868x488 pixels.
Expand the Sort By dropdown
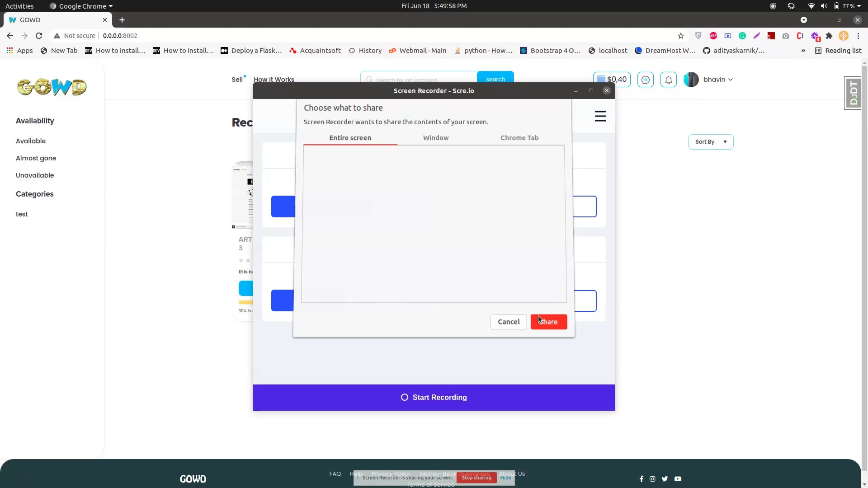pos(711,142)
